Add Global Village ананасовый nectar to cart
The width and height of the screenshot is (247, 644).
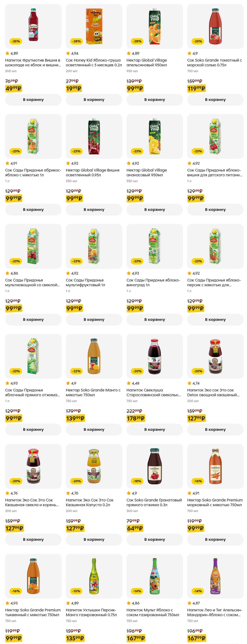(155, 209)
